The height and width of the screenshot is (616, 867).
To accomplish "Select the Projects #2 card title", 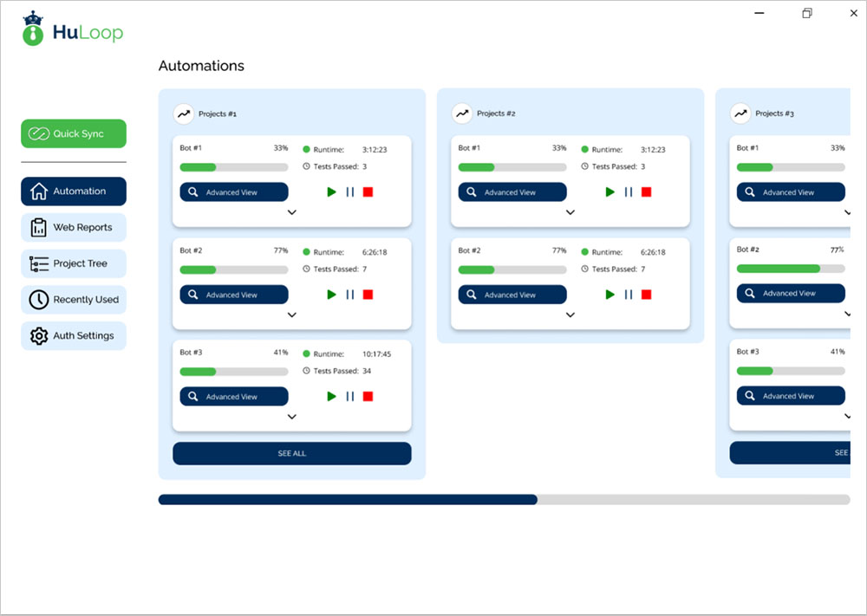I will tap(497, 113).
